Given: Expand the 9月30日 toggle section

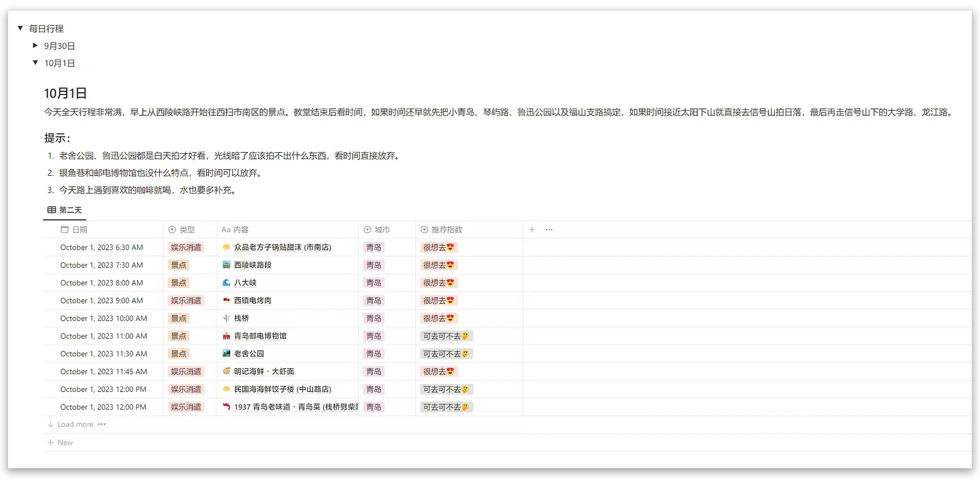Looking at the screenshot, I should (35, 45).
